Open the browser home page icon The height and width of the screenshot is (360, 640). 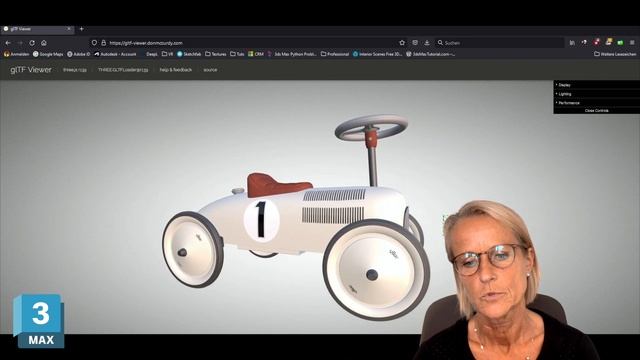[x=44, y=43]
